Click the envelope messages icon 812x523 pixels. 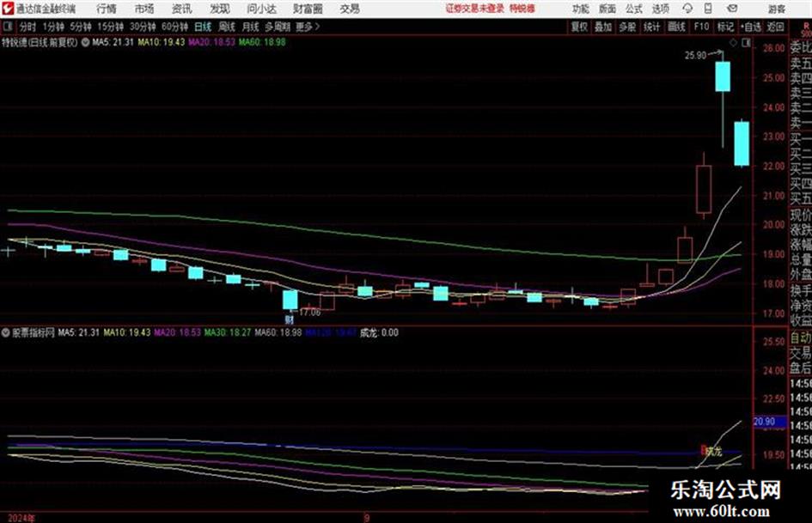tap(732, 9)
